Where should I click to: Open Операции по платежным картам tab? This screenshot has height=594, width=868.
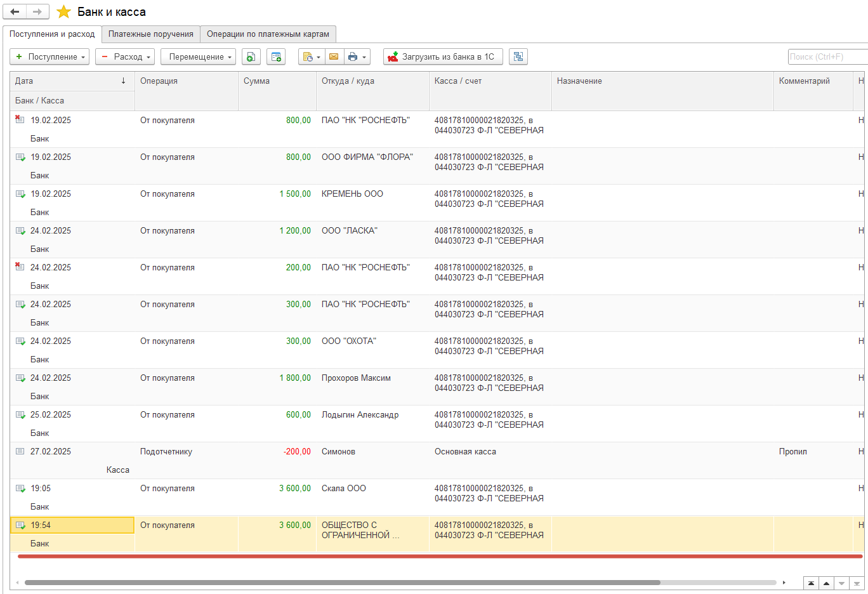click(268, 34)
